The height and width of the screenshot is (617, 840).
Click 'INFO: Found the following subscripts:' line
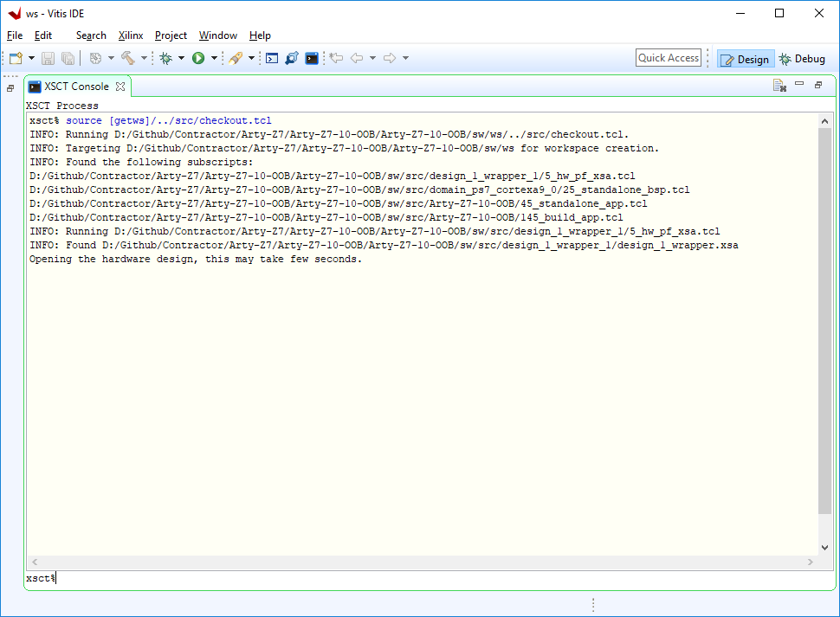(x=141, y=162)
